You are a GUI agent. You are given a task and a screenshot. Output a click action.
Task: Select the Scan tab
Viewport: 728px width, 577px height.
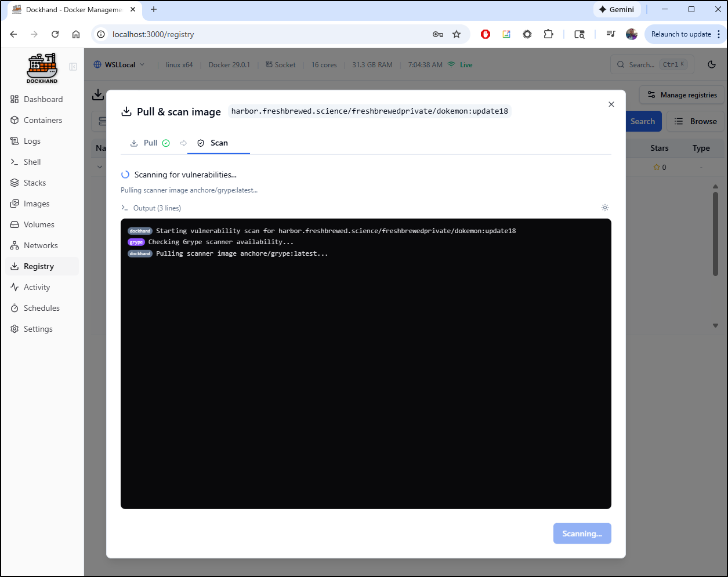pos(219,143)
